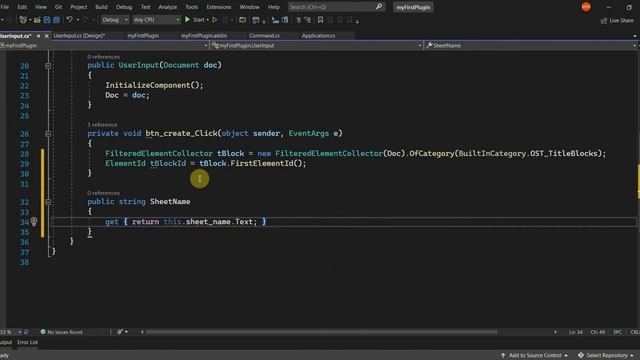Click Start Without Debugging outline play icon
The image size is (640, 360).
coord(215,20)
